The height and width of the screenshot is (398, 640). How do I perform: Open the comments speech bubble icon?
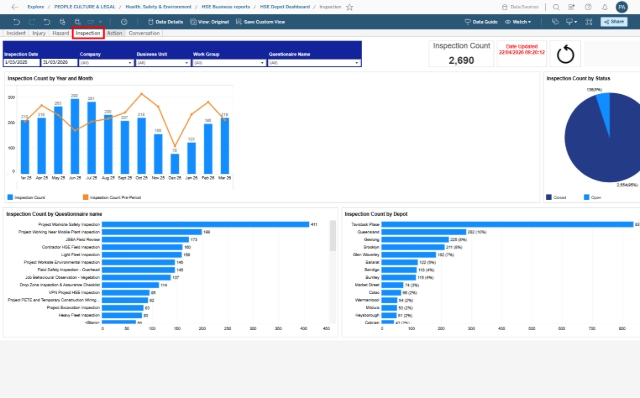click(x=555, y=22)
